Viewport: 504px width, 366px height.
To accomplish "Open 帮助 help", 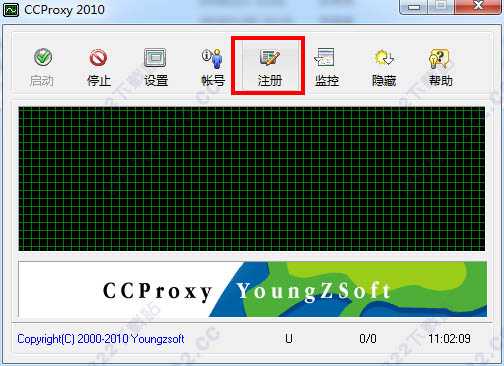I will (441, 67).
